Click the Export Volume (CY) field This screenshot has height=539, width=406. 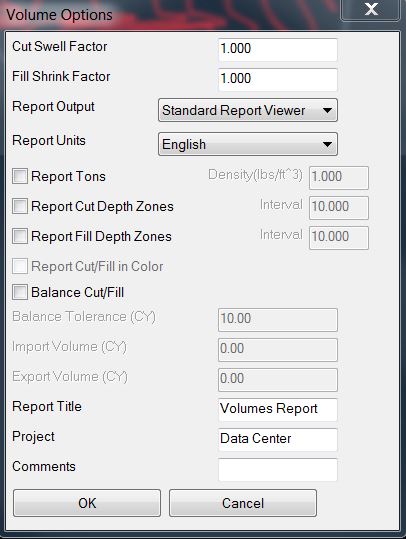coord(278,380)
